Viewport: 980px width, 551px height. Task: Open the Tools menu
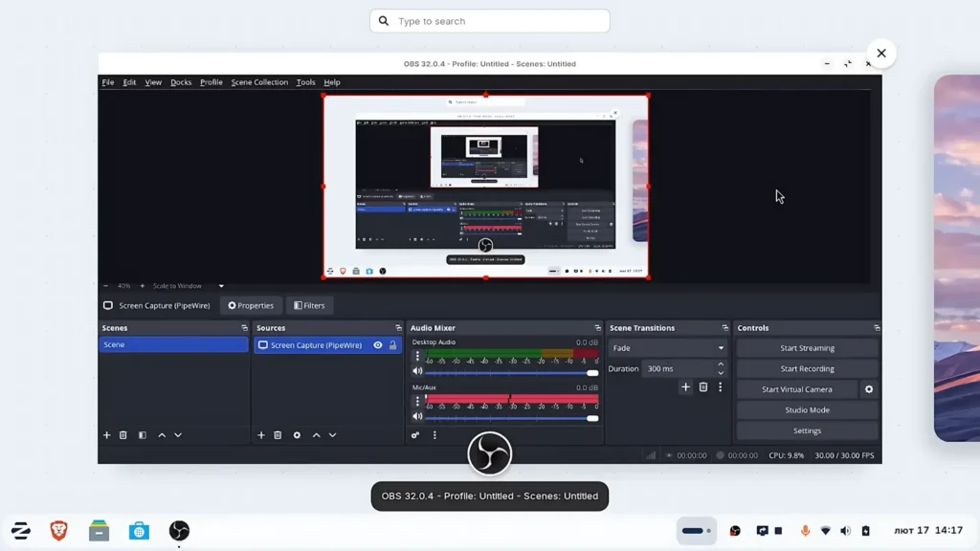click(x=305, y=82)
